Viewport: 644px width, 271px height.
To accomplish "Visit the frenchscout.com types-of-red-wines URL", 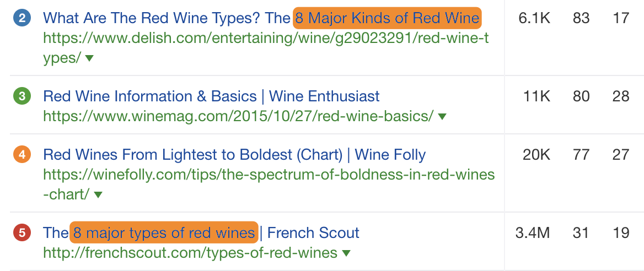I will click(190, 253).
